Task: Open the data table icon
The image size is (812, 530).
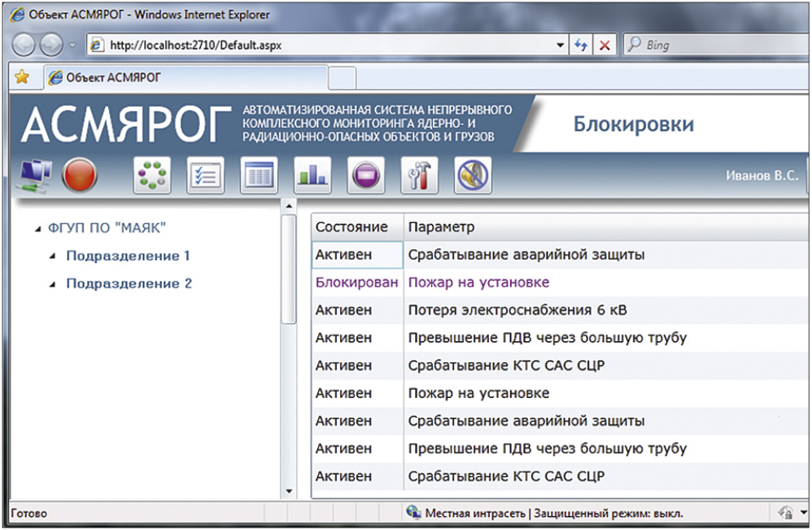Action: point(259,175)
